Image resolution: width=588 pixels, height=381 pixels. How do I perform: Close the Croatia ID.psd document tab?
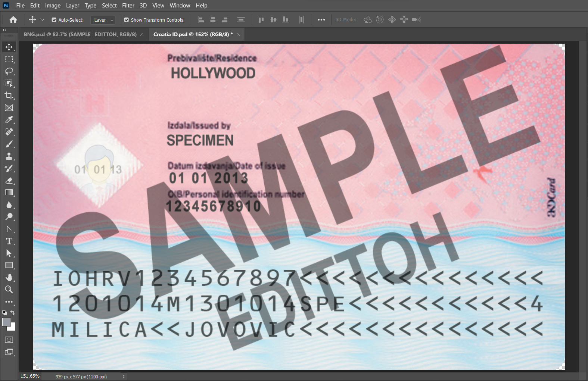point(238,34)
